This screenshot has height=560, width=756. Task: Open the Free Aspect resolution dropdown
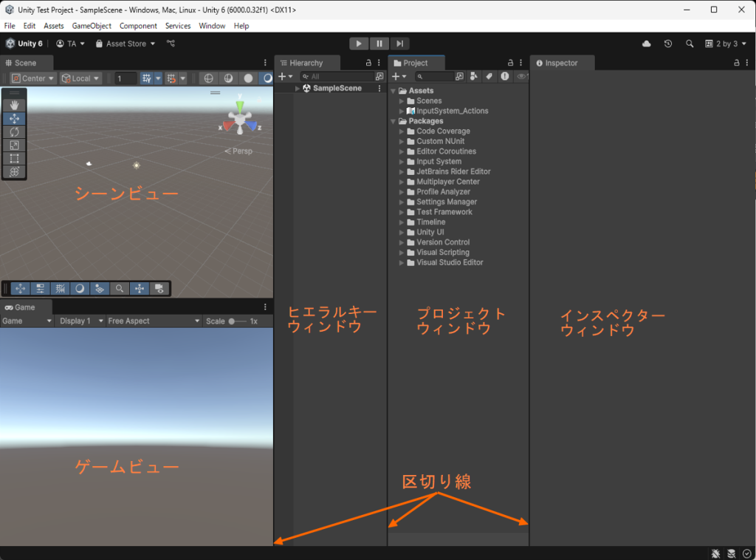pos(154,321)
